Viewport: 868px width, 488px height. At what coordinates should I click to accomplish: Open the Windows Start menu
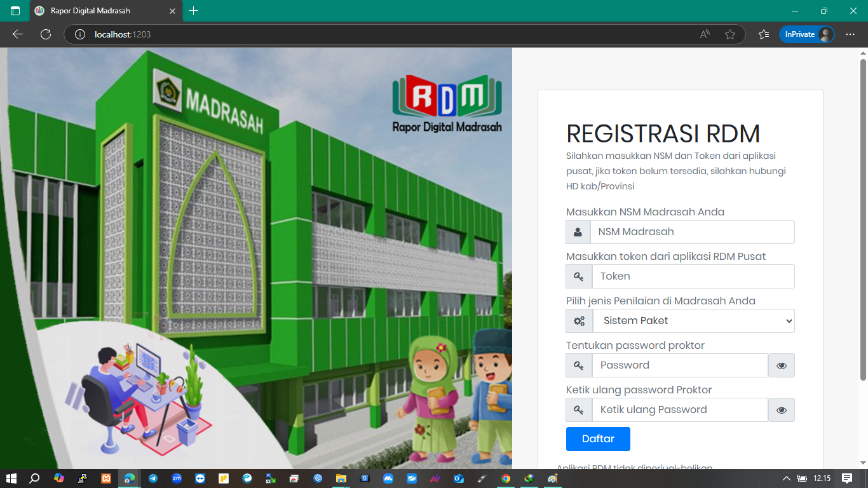11,478
